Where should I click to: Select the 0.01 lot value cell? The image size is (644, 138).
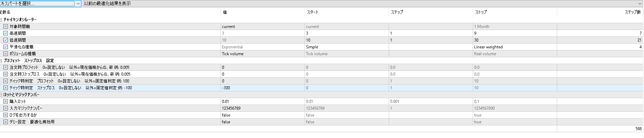pos(263,102)
